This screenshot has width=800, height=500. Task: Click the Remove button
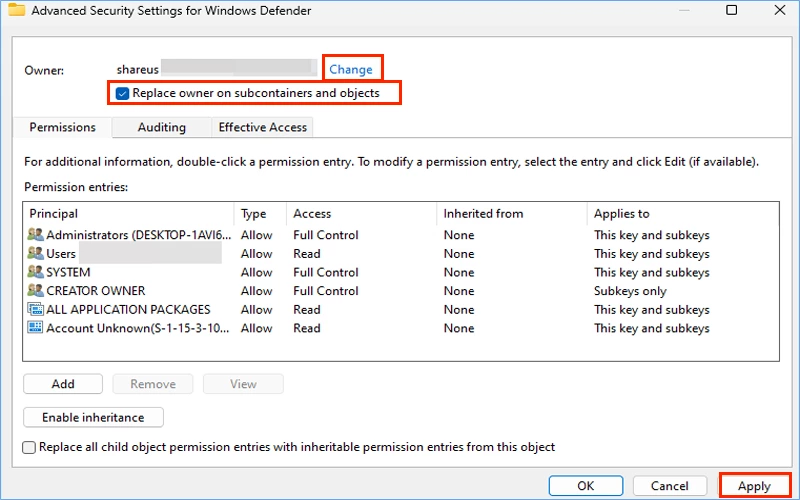click(153, 384)
